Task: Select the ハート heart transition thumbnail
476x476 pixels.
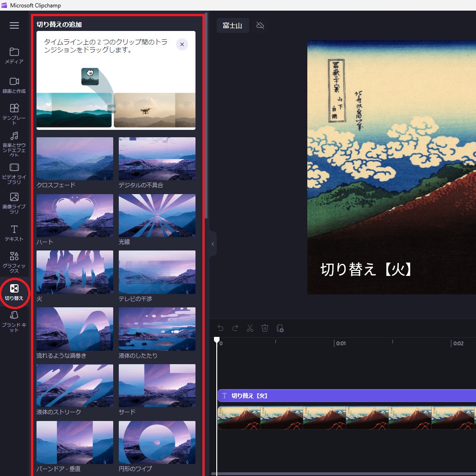Action: coord(75,215)
